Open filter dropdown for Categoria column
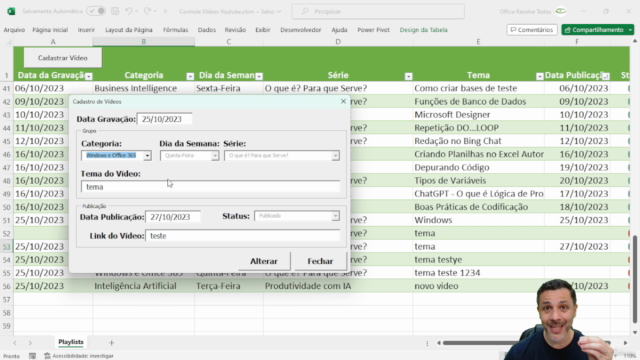This screenshot has height=360, width=640. [x=190, y=76]
